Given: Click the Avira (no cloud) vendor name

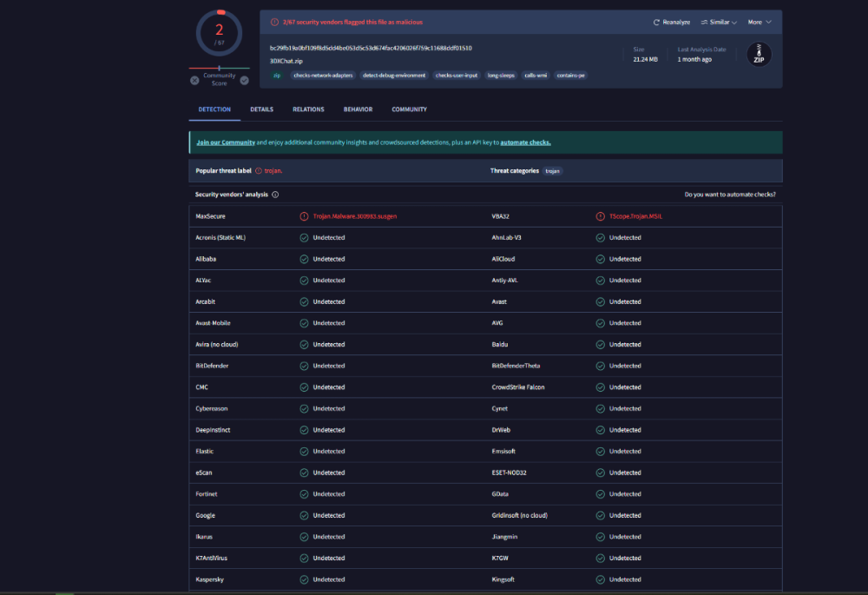Looking at the screenshot, I should (x=216, y=345).
